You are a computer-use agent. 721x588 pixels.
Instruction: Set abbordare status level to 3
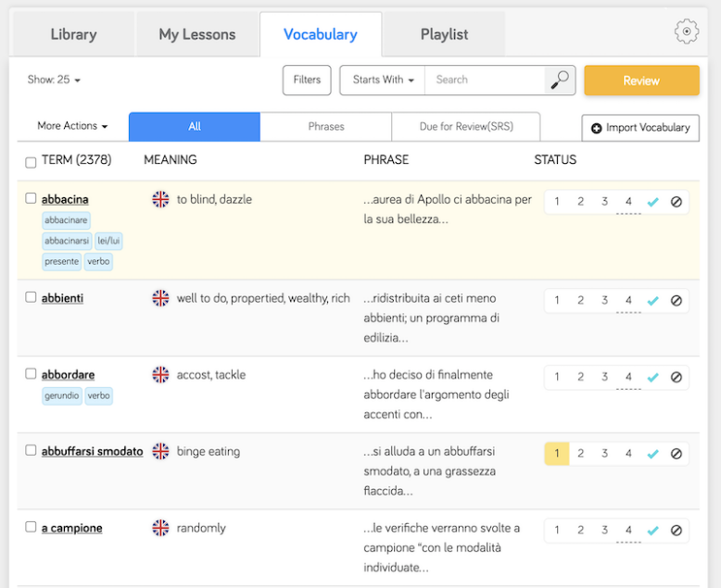click(604, 377)
